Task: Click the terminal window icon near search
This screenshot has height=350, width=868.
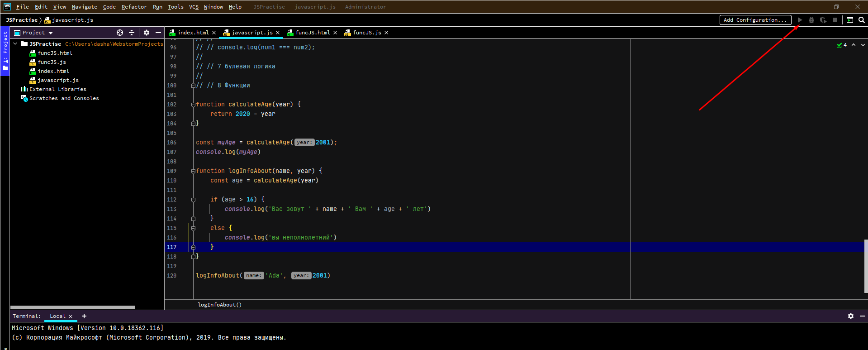Action: [x=850, y=20]
